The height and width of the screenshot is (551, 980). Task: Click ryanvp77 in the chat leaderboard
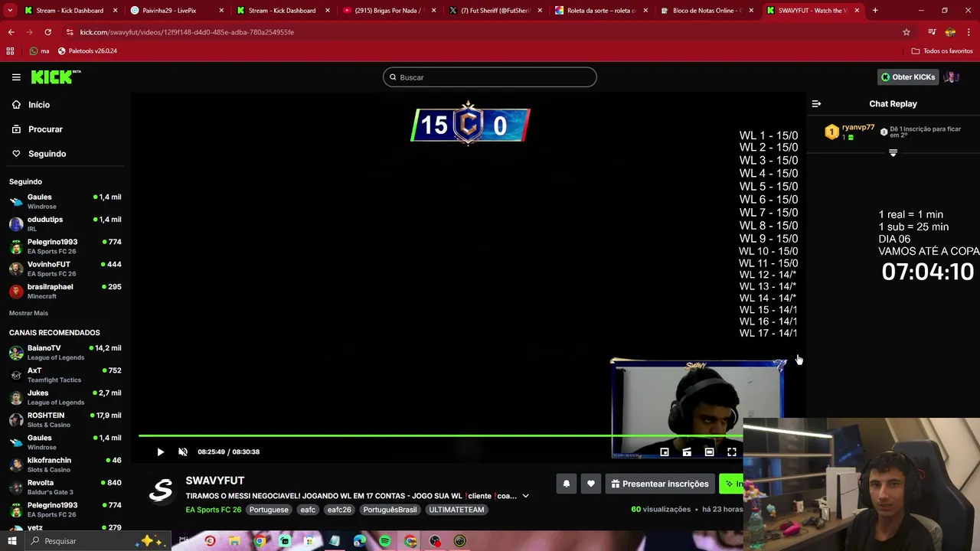pyautogui.click(x=857, y=128)
